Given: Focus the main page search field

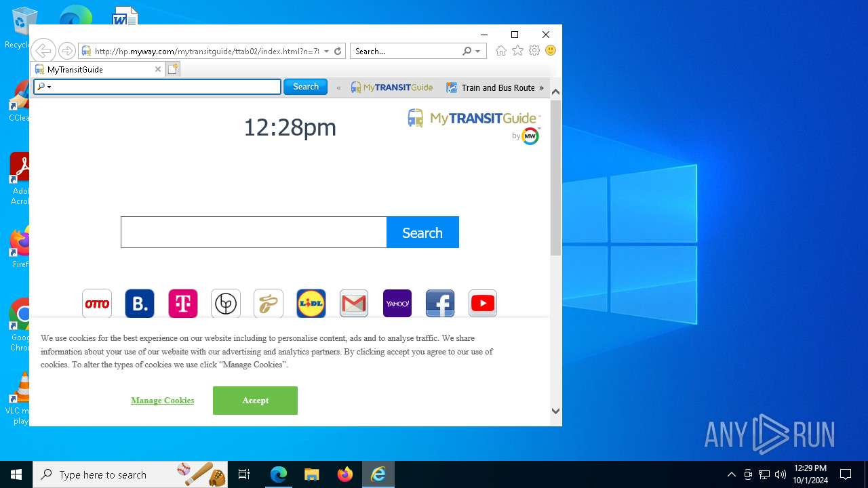Looking at the screenshot, I should 254,232.
